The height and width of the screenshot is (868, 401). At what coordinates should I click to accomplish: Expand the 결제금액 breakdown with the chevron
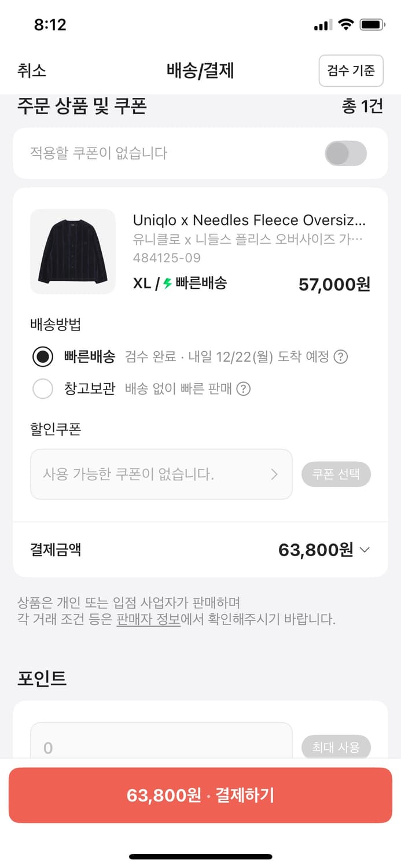pyautogui.click(x=366, y=549)
